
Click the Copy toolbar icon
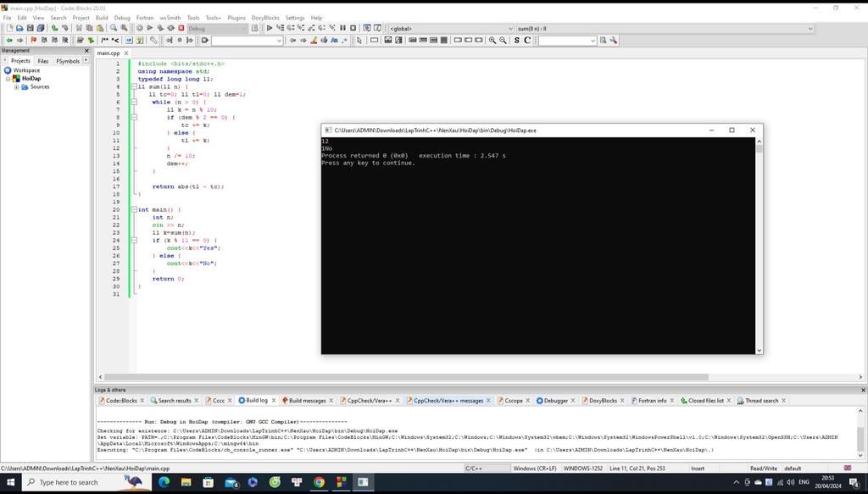pyautogui.click(x=89, y=28)
